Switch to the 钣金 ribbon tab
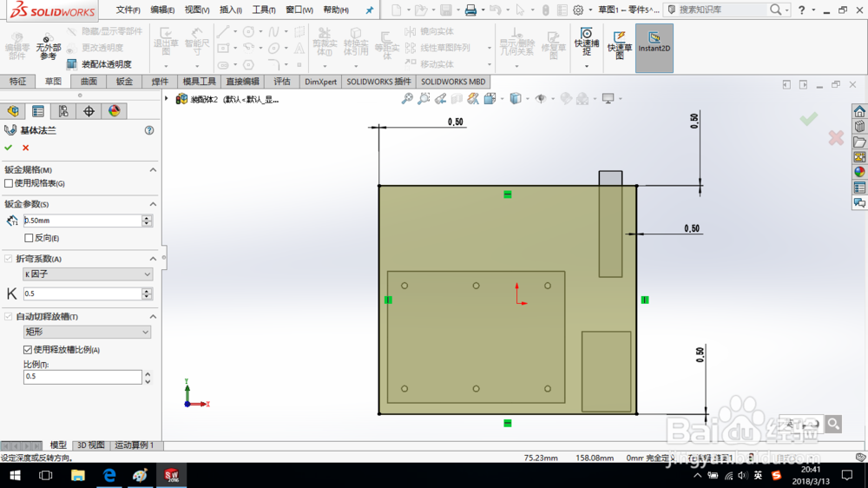The width and height of the screenshot is (868, 488). (124, 82)
